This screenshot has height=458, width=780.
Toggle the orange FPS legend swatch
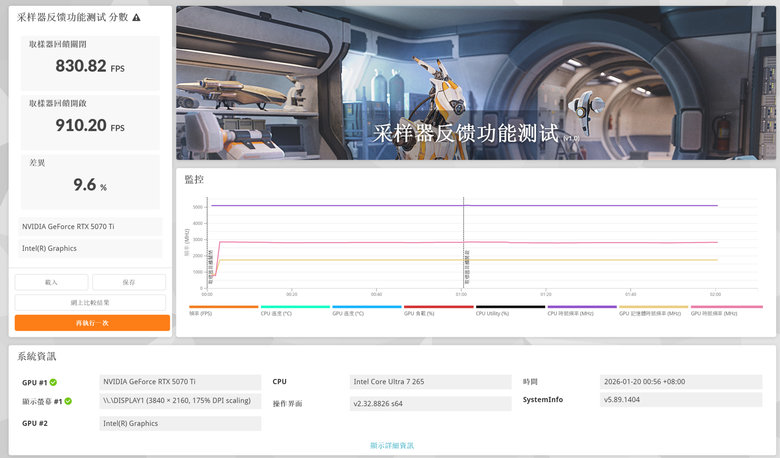pos(223,307)
